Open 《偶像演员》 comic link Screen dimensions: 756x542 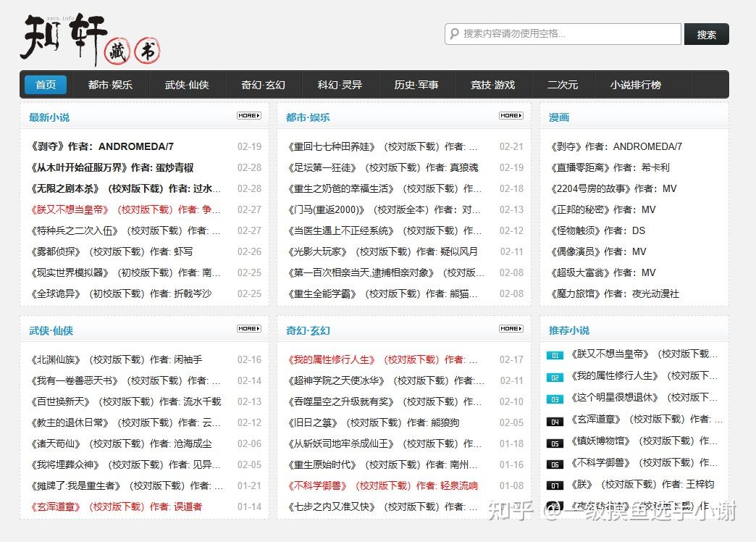click(598, 252)
